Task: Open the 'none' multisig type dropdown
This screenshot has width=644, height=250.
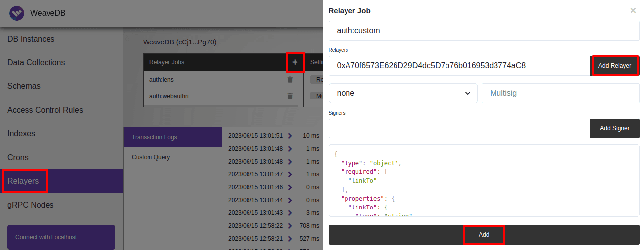Action: [x=402, y=93]
